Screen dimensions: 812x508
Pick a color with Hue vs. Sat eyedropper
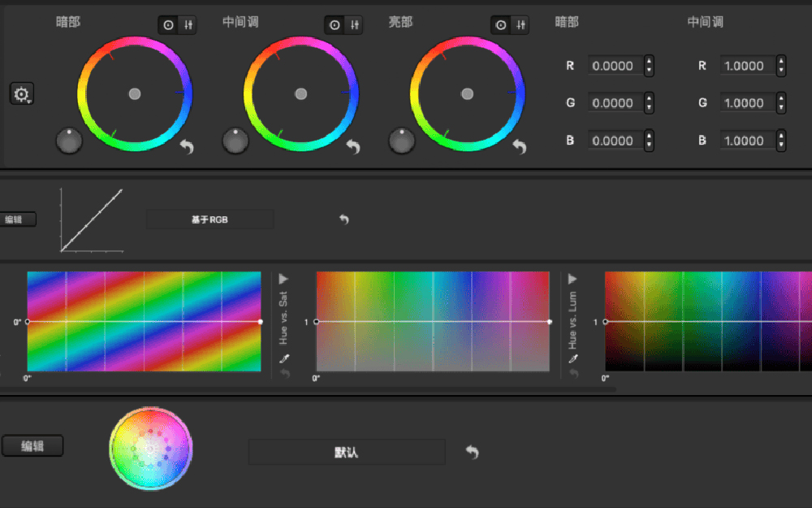[x=283, y=358]
